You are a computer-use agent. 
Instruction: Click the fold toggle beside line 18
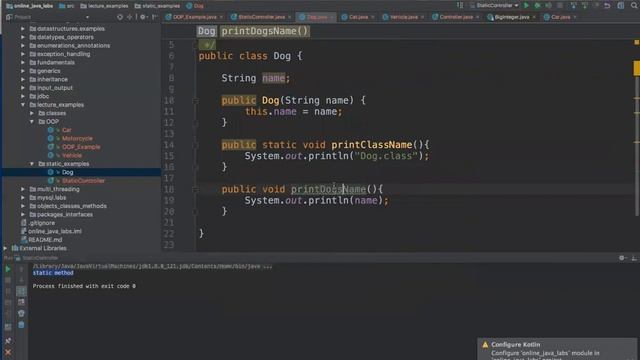coord(196,189)
